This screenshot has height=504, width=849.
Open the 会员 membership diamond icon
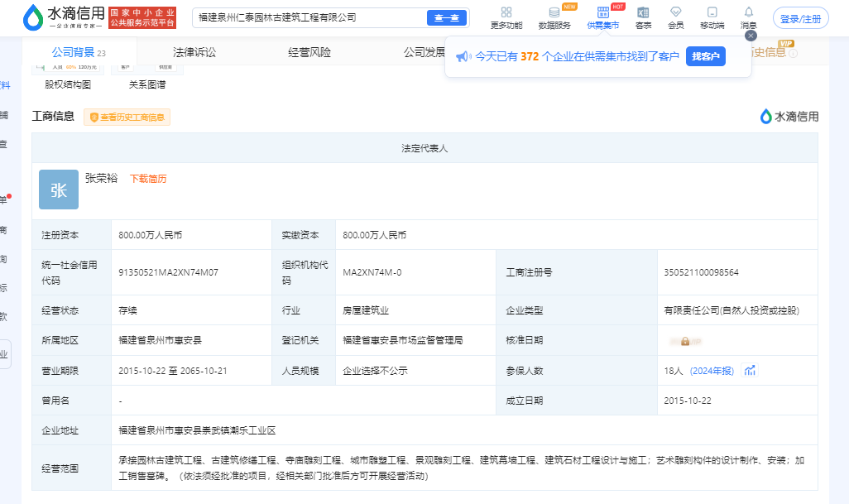676,12
